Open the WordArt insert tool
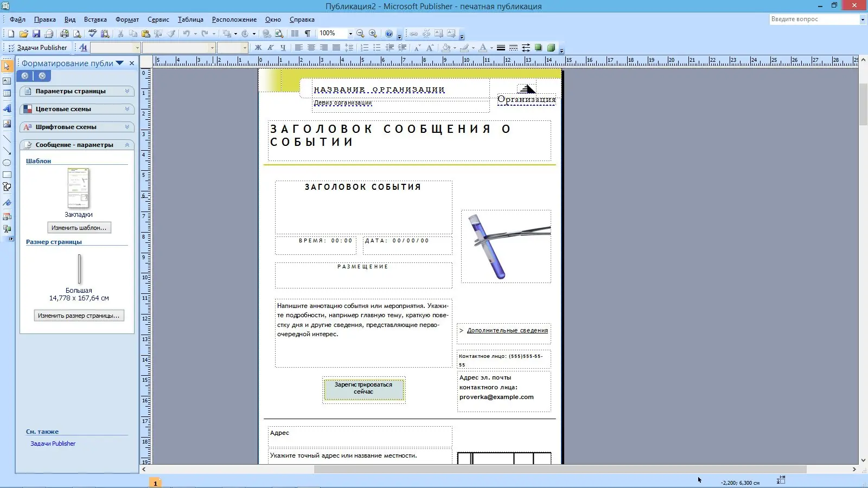This screenshot has width=868, height=488. (7, 108)
